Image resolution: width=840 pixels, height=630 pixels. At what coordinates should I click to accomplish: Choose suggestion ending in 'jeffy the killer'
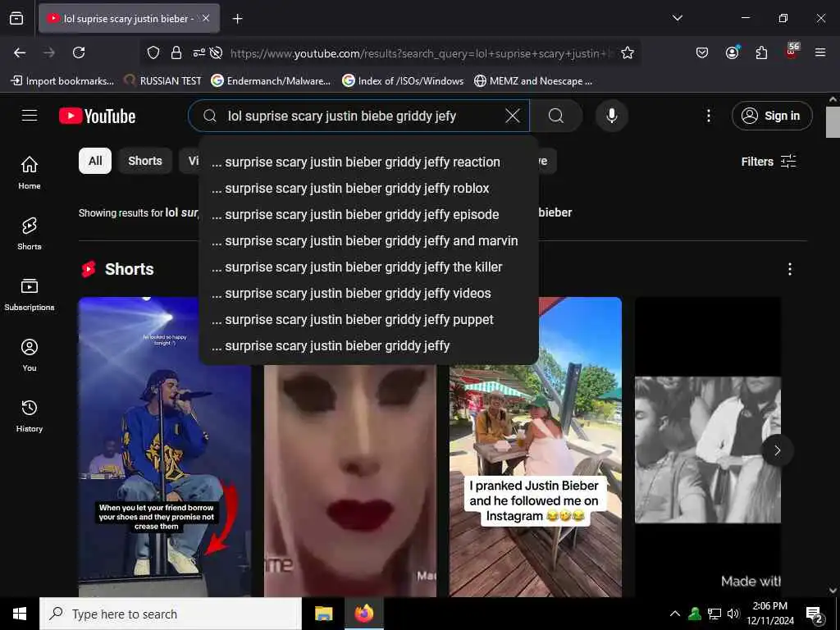tap(368, 267)
